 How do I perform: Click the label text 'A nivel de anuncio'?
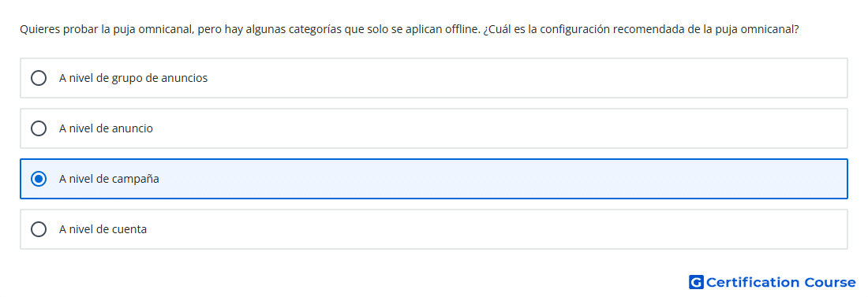coord(107,128)
